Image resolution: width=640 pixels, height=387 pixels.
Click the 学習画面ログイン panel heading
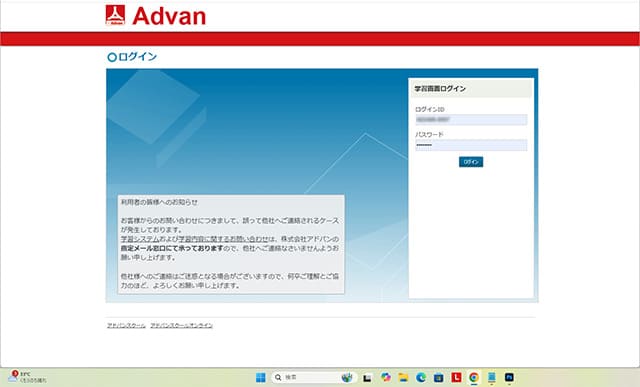tap(440, 89)
